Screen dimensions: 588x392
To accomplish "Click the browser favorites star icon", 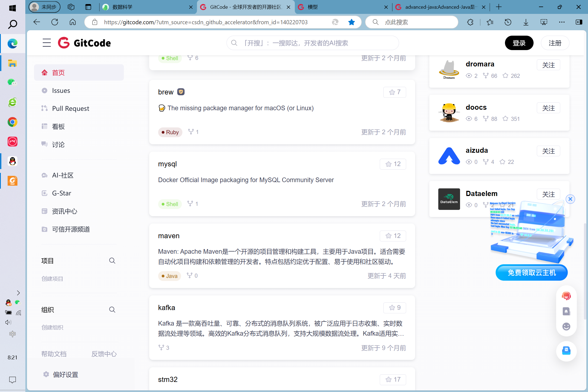I will point(351,22).
